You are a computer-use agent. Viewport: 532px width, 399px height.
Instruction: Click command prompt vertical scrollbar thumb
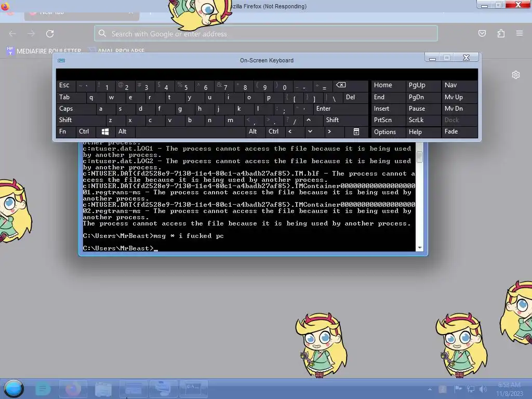(x=420, y=157)
